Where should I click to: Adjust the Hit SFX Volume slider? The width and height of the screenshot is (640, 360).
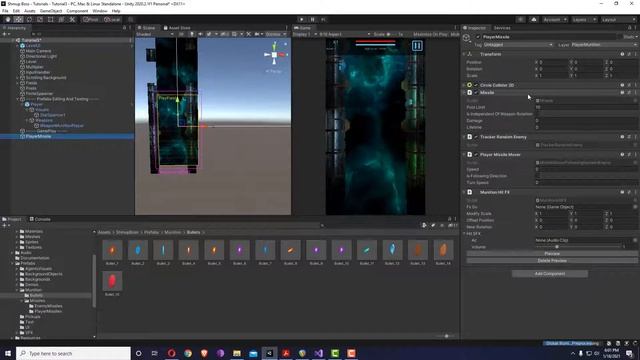click(x=578, y=247)
